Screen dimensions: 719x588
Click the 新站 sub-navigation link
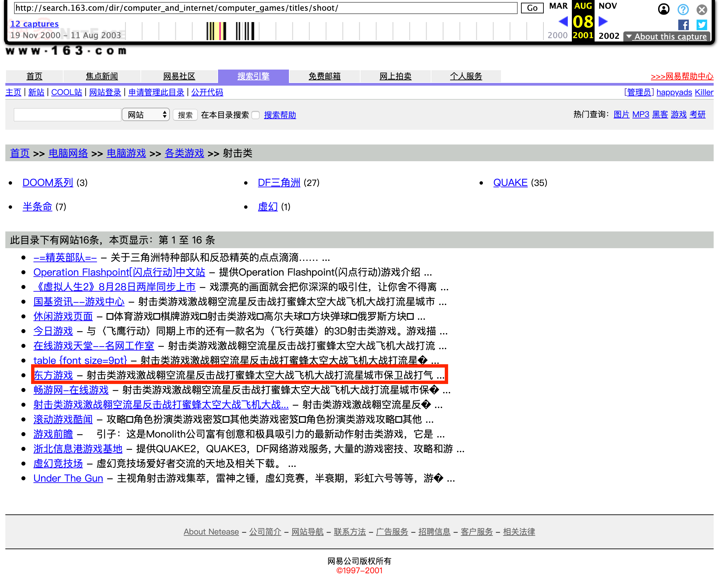pos(36,92)
